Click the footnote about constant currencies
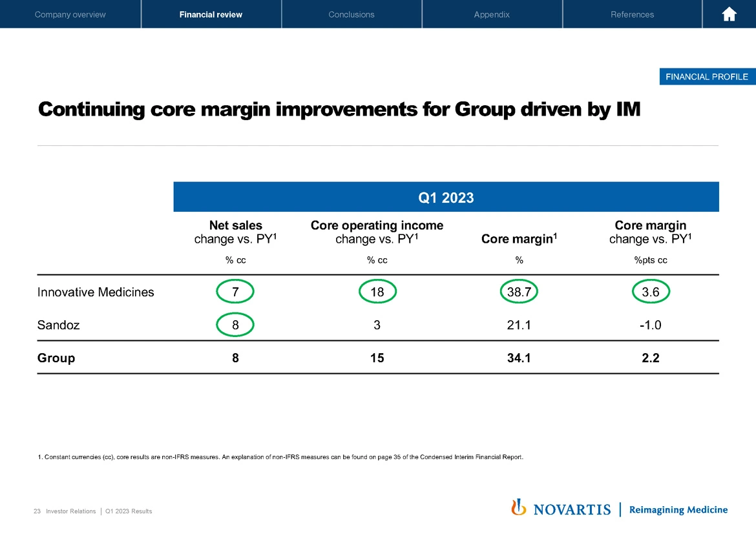 click(280, 457)
